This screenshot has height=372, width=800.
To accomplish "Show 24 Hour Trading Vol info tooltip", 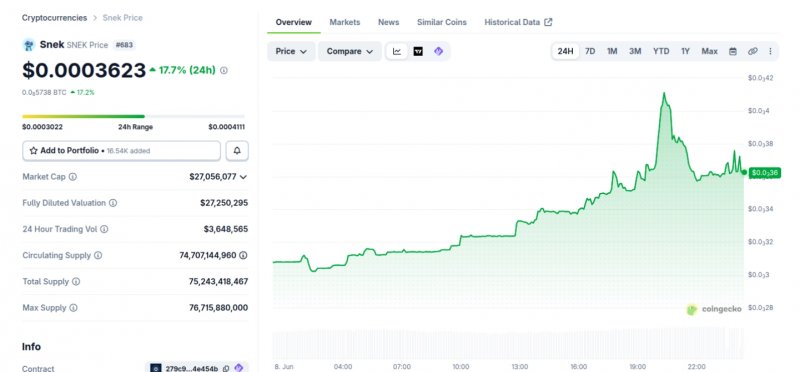I will tap(104, 229).
